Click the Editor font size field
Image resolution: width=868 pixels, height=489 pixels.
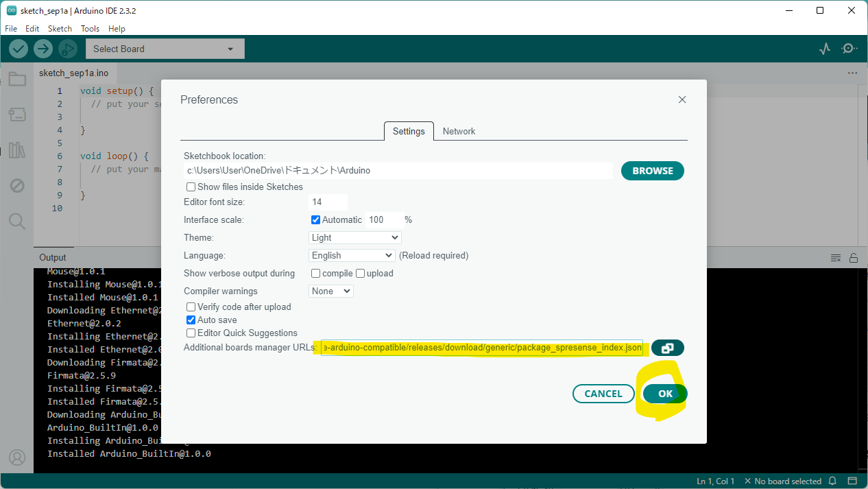[x=328, y=202]
